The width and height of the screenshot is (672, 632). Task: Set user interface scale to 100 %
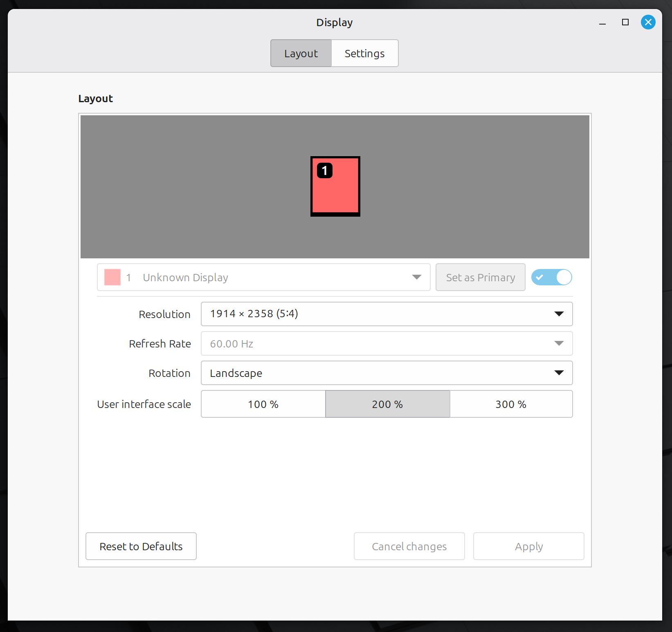point(263,404)
